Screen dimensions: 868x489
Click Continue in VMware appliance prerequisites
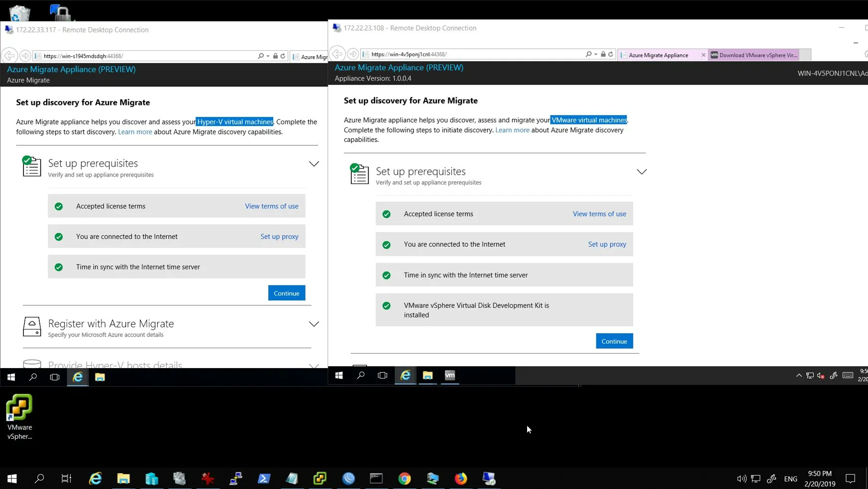(614, 341)
